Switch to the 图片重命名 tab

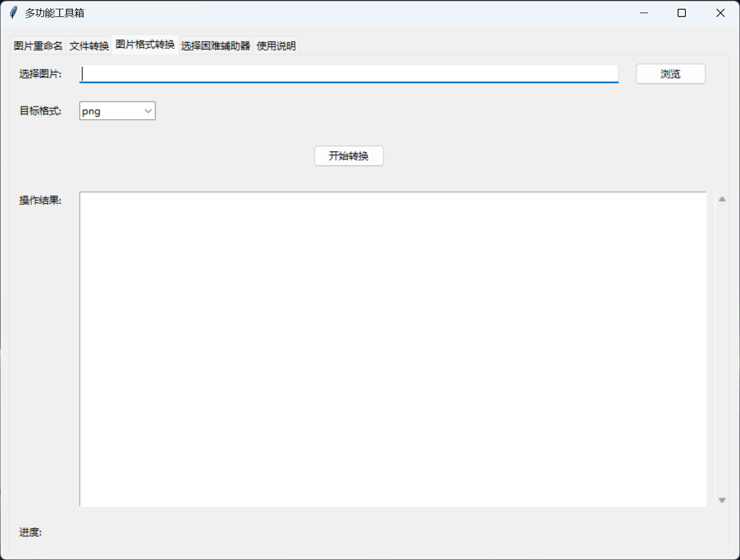click(x=38, y=46)
